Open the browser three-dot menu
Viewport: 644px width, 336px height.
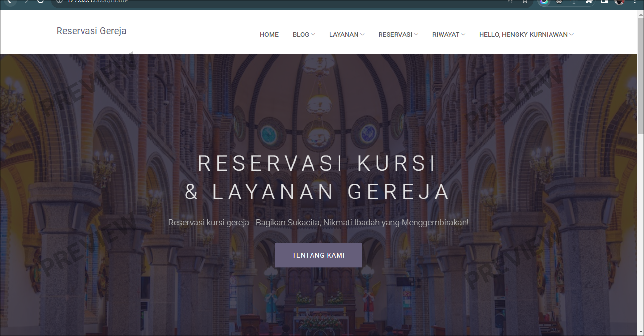[x=635, y=2]
